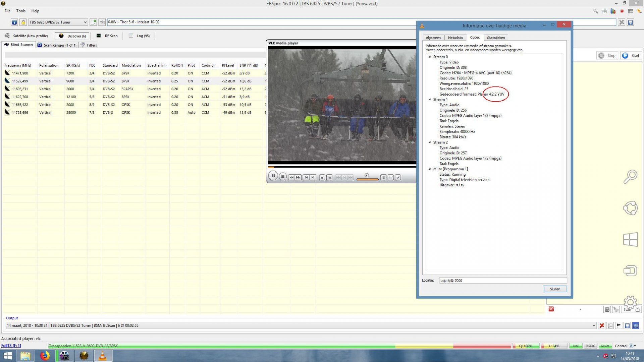
Task: Toggle the flag icon near the output bar
Action: pyautogui.click(x=619, y=325)
